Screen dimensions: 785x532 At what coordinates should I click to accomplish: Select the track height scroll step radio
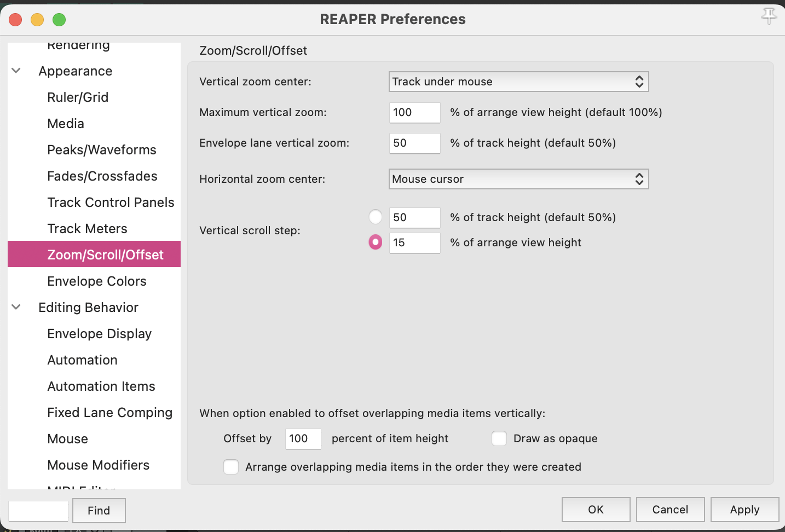point(376,217)
